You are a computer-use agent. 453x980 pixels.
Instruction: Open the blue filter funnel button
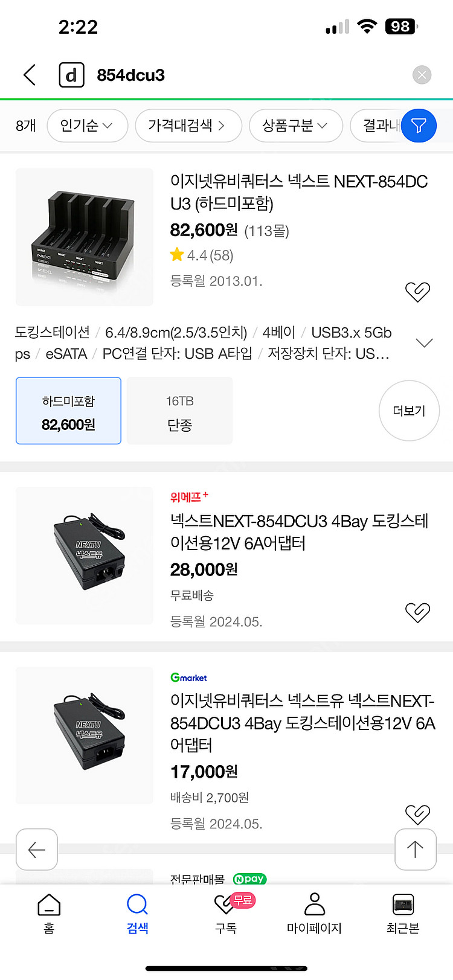click(x=419, y=126)
